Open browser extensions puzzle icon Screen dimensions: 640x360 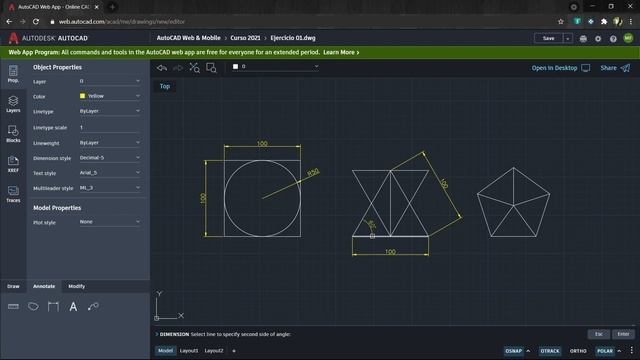pos(604,22)
